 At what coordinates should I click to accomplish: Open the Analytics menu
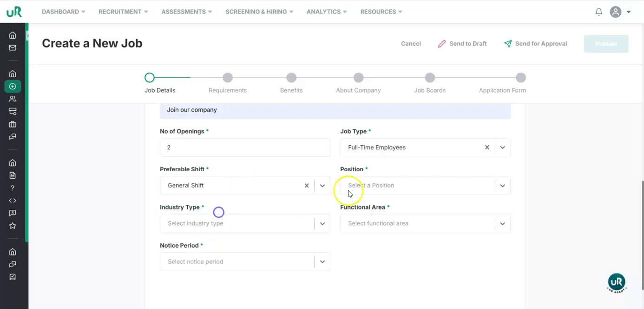tap(326, 12)
